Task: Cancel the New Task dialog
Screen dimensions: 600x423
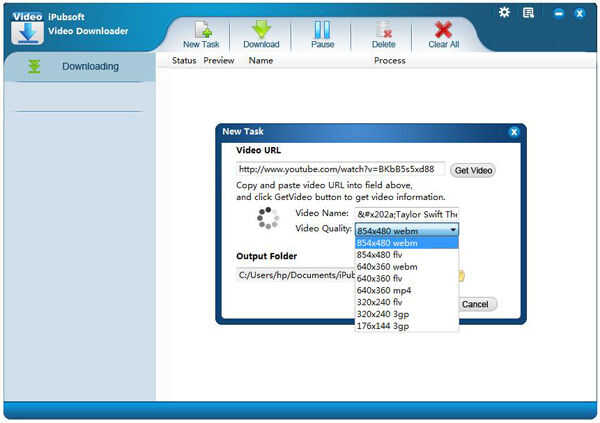Action: click(475, 304)
